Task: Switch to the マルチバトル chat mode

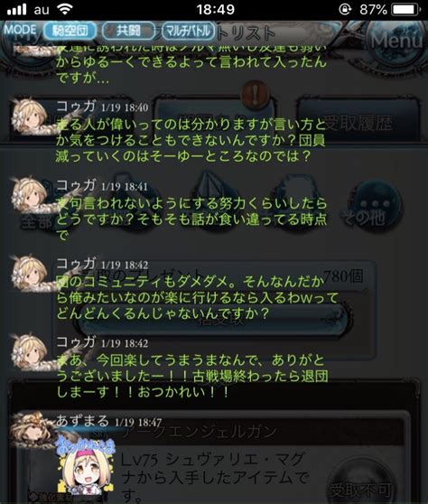Action: (x=189, y=31)
